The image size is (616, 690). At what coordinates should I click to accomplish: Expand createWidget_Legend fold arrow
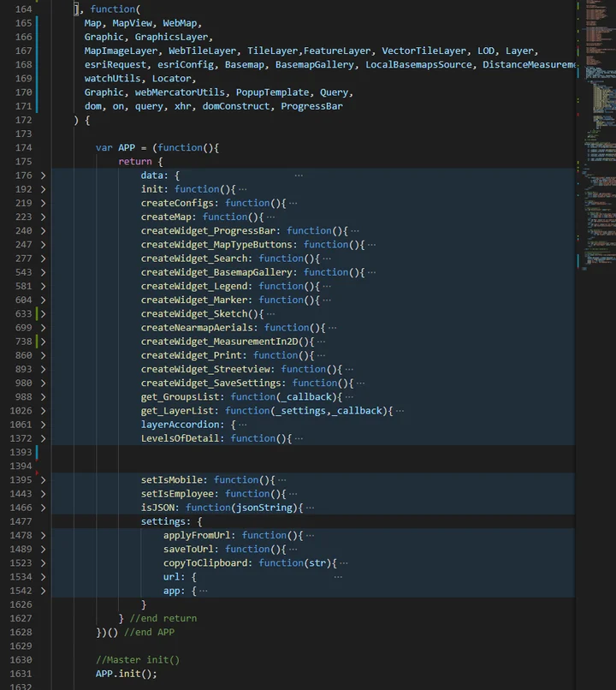43,287
